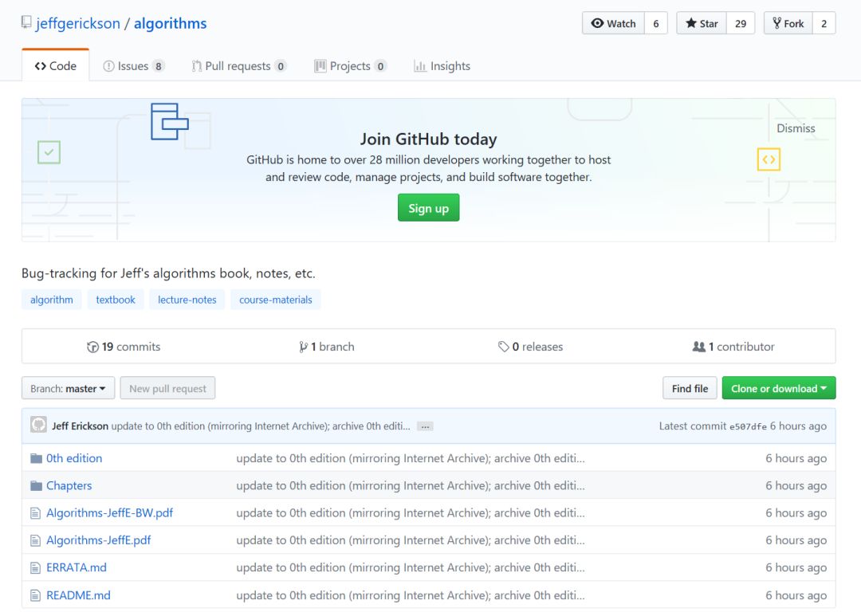Viewport: 861px width, 616px height.
Task: Click the Star button
Action: click(702, 23)
